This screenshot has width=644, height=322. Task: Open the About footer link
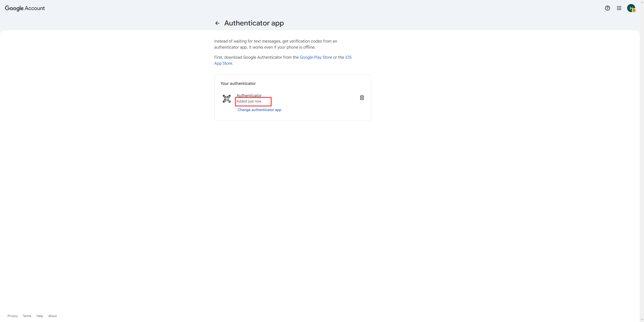(53, 316)
